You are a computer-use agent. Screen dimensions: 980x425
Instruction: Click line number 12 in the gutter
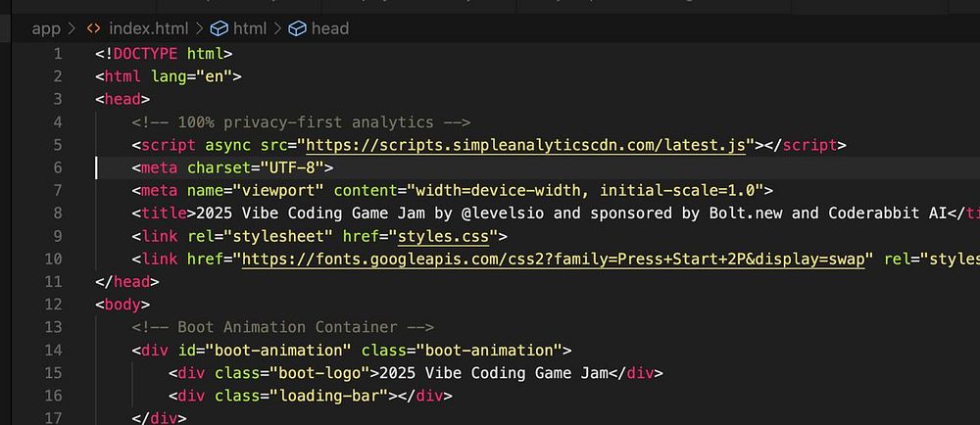[x=54, y=305]
